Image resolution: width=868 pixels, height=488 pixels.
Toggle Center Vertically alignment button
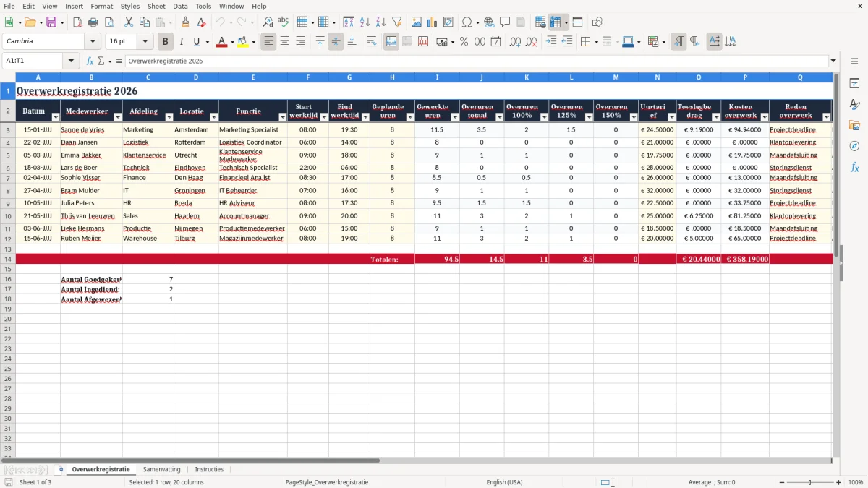click(x=336, y=42)
